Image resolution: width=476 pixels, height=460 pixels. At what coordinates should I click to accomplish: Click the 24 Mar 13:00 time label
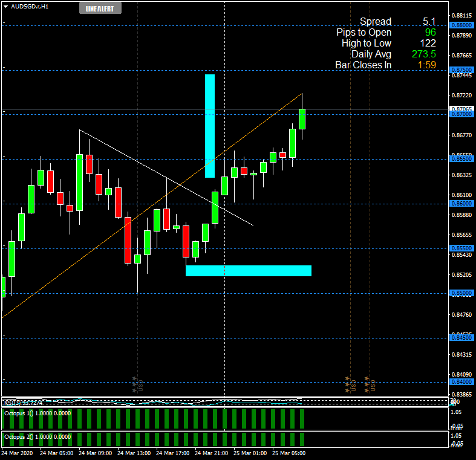[x=134, y=453]
